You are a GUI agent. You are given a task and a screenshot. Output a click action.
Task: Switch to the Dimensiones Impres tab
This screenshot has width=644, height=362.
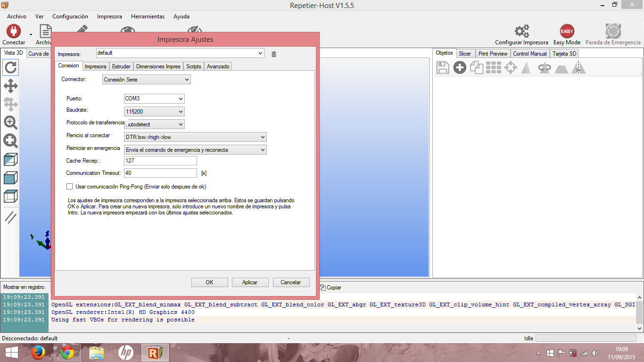coord(158,66)
